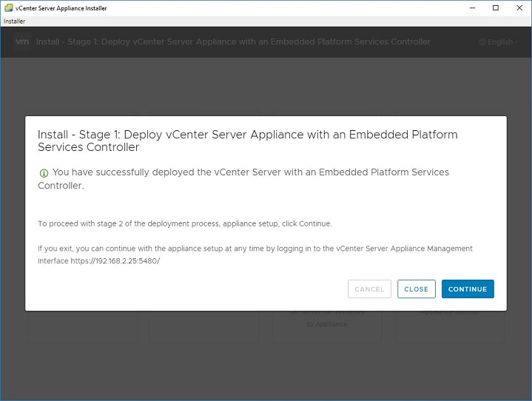Open the English language dropdown

498,42
